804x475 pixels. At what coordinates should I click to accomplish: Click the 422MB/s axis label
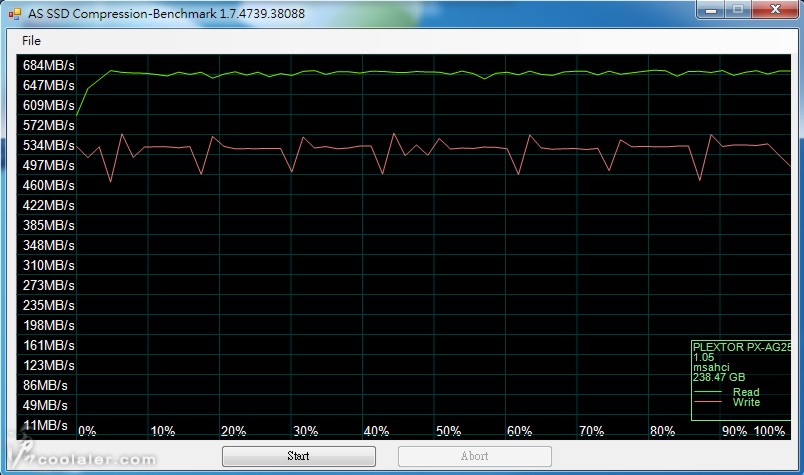pyautogui.click(x=48, y=205)
